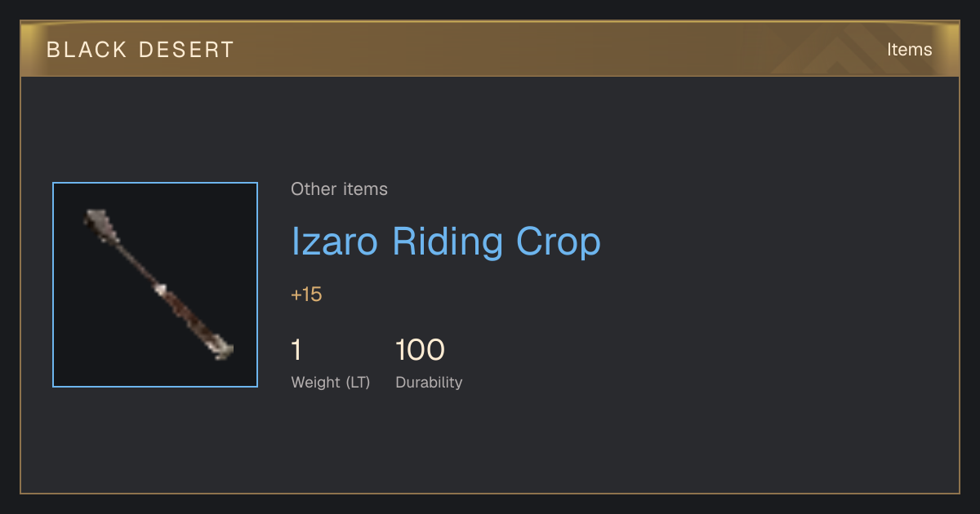Click the BLACK DESERT header title
The height and width of the screenshot is (514, 980).
point(140,50)
